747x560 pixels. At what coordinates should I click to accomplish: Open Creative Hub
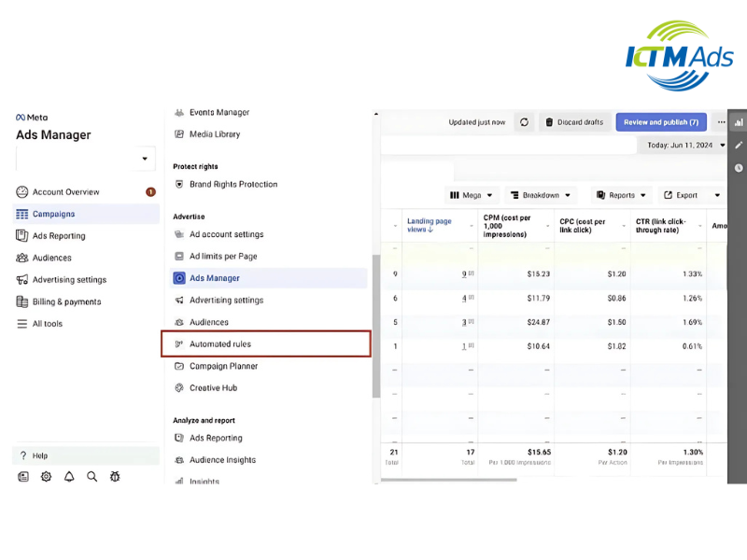point(213,388)
